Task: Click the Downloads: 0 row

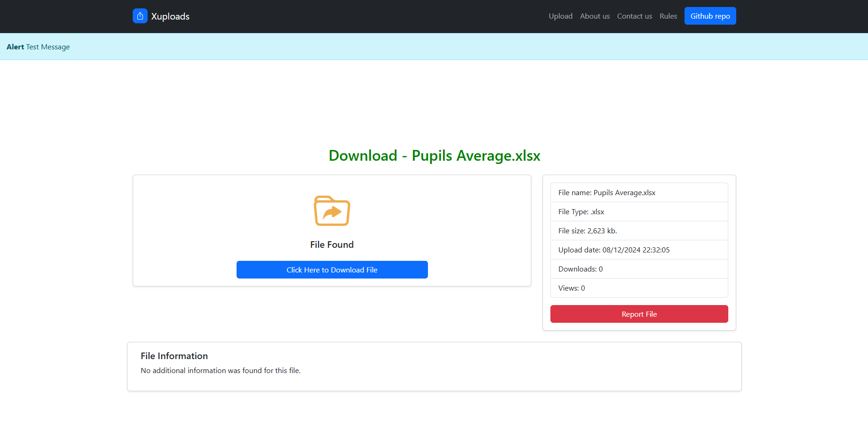Action: point(639,269)
